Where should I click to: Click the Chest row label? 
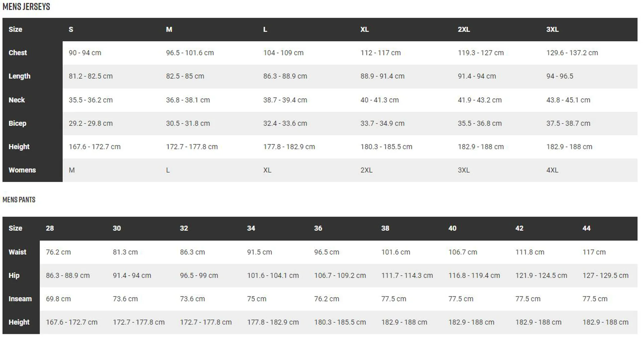coord(18,53)
